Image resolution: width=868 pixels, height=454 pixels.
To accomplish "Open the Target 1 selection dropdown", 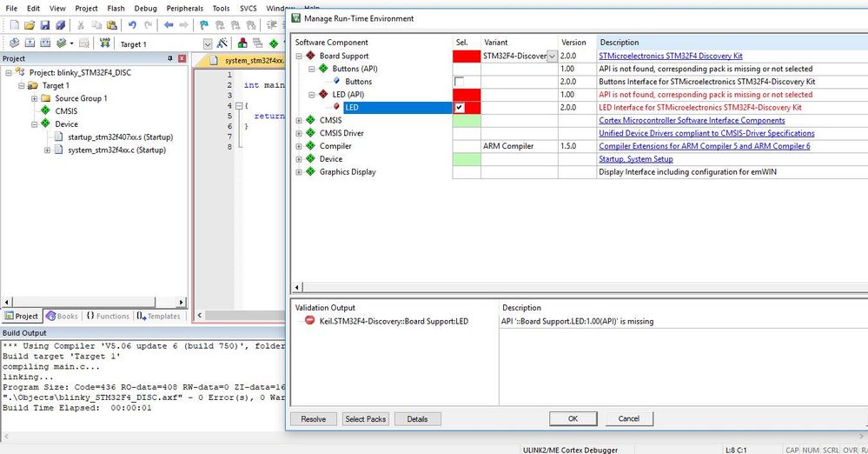I will click(208, 43).
